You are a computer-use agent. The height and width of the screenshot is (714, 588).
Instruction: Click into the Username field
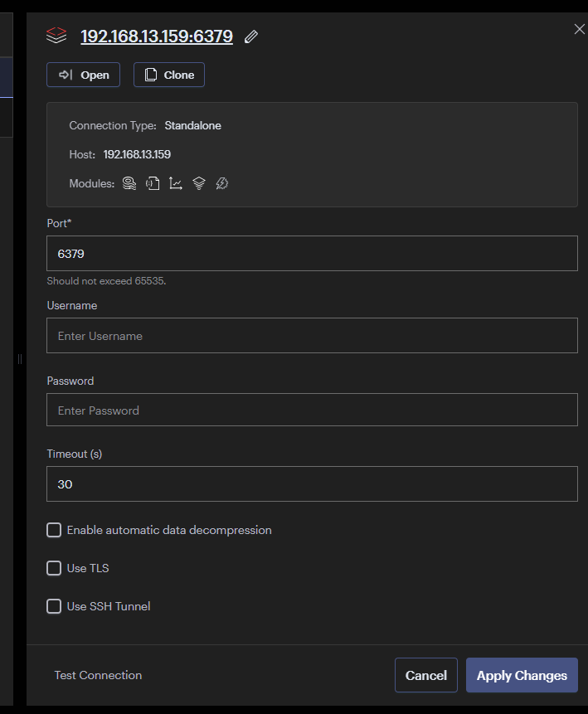point(312,336)
